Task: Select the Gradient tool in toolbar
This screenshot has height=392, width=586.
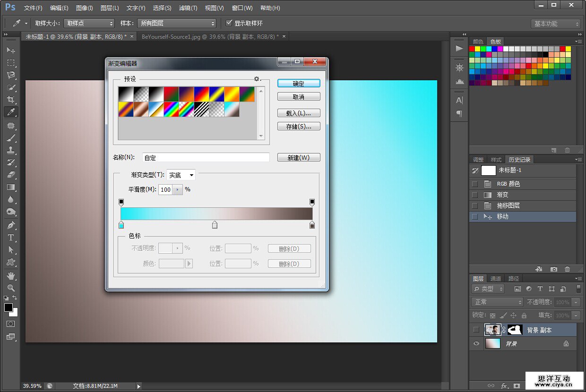Action: pyautogui.click(x=11, y=187)
